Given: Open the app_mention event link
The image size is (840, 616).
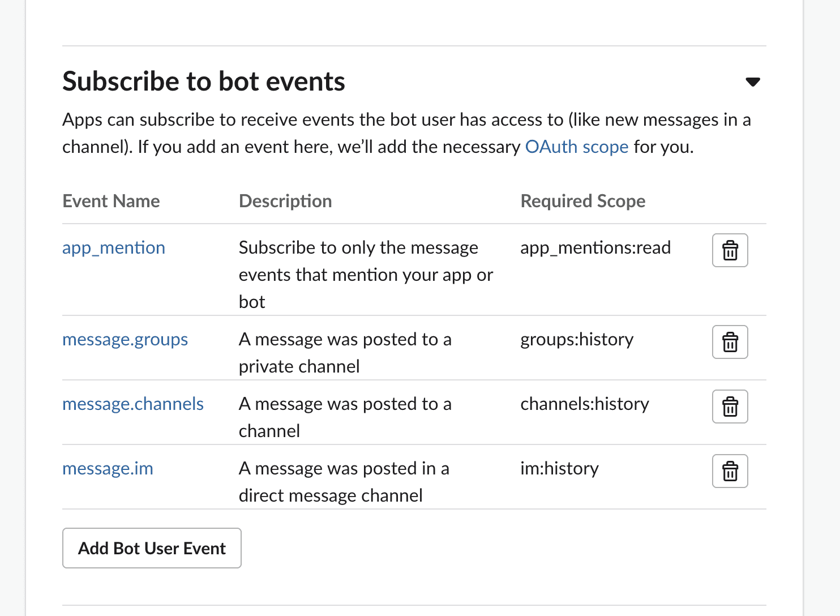Looking at the screenshot, I should coord(114,248).
